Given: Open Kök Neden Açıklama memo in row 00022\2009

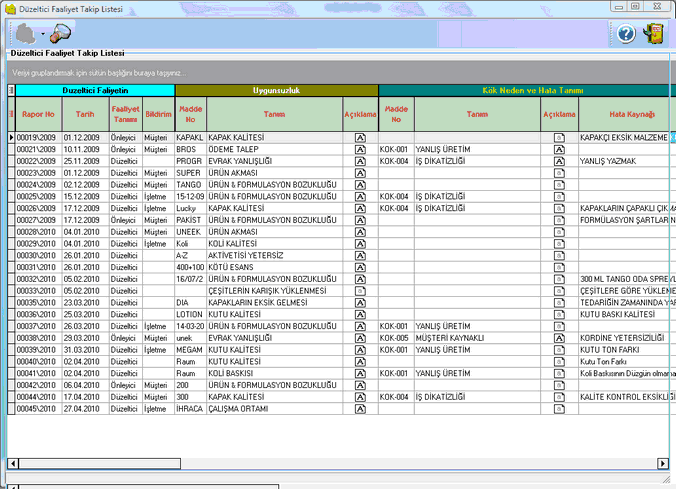Looking at the screenshot, I should pyautogui.click(x=559, y=161).
